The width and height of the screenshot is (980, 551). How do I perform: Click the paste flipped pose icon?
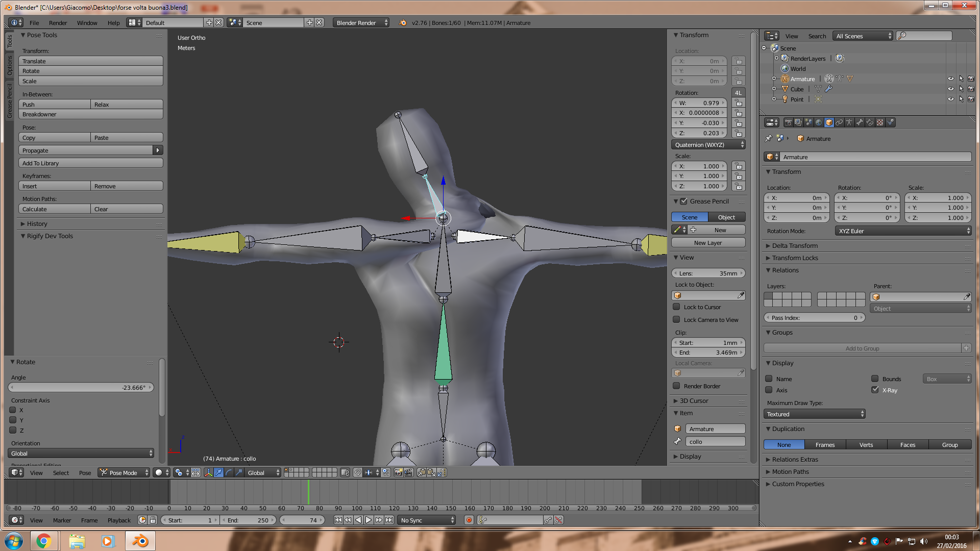(x=442, y=472)
